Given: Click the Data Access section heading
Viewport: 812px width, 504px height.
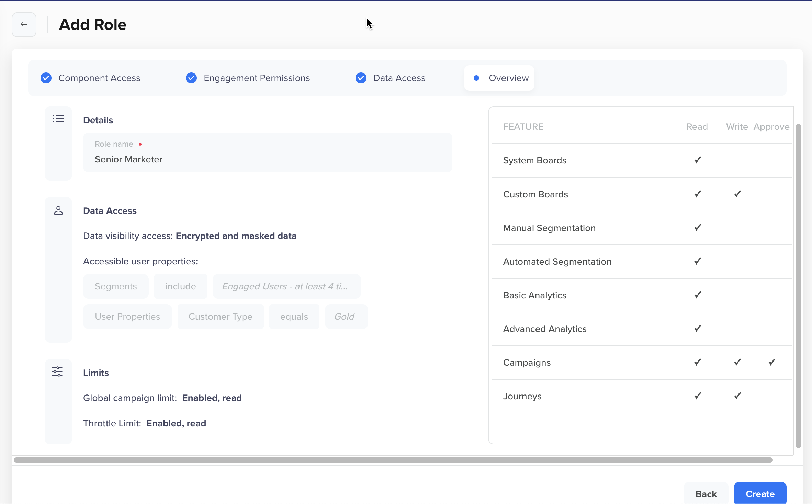Looking at the screenshot, I should [x=110, y=211].
